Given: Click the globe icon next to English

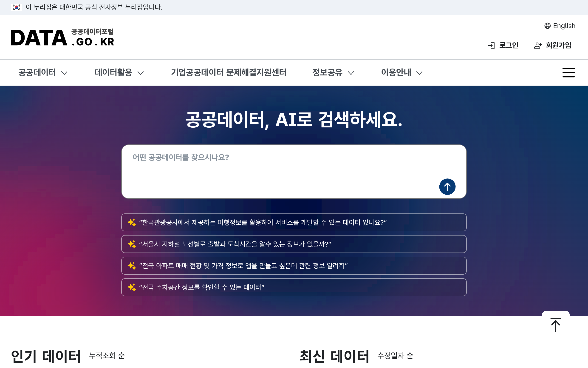Looking at the screenshot, I should tap(547, 26).
